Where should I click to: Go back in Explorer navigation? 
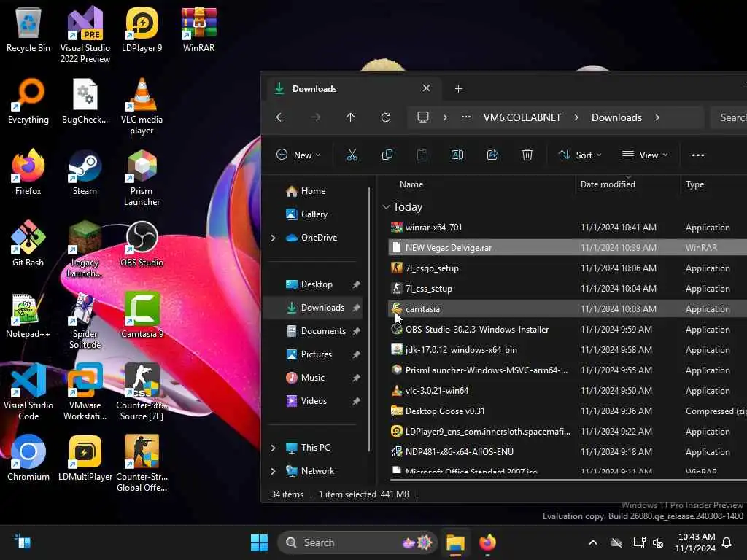(x=281, y=117)
